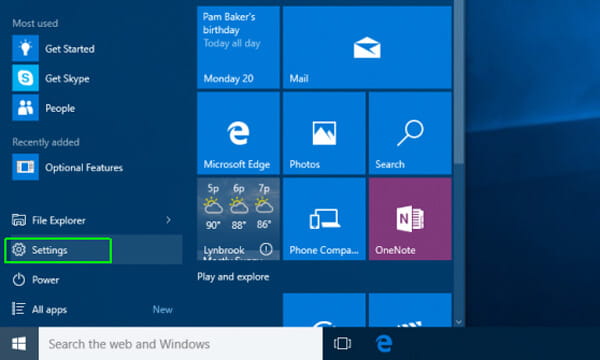Open the Photos tile
The image size is (600, 360).
pyautogui.click(x=324, y=134)
